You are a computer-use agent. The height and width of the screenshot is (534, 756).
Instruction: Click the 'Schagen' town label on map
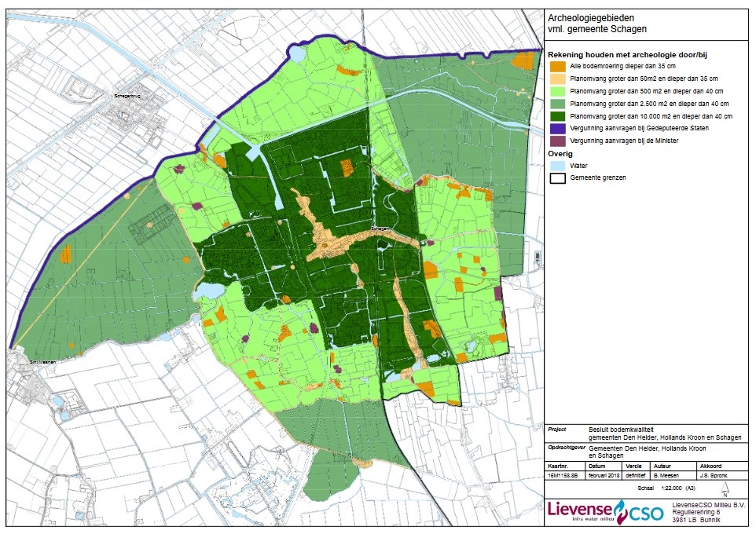(x=381, y=229)
